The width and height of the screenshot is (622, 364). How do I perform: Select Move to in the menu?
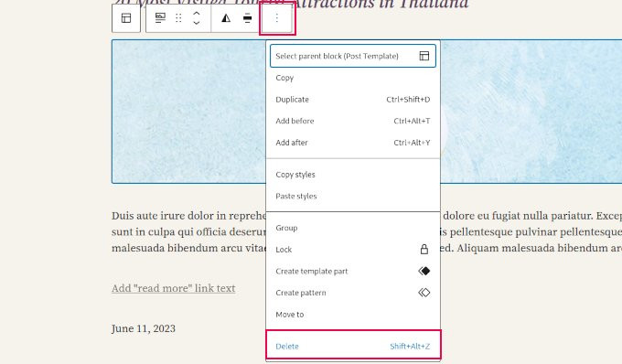[x=353, y=315]
